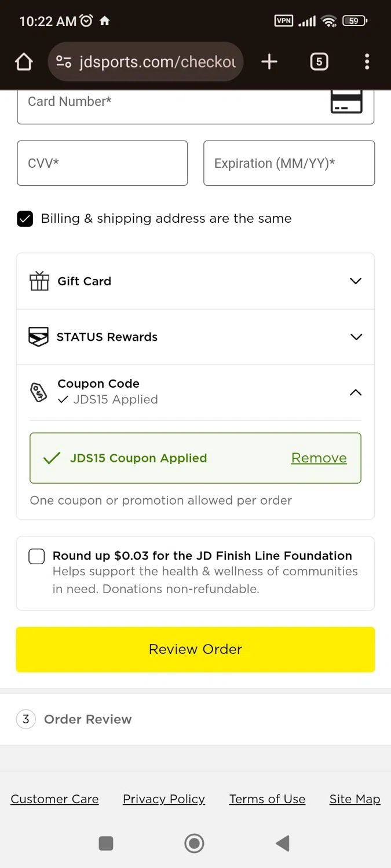Image resolution: width=391 pixels, height=868 pixels.
Task: Open new tab with plus icon
Action: pyautogui.click(x=269, y=62)
